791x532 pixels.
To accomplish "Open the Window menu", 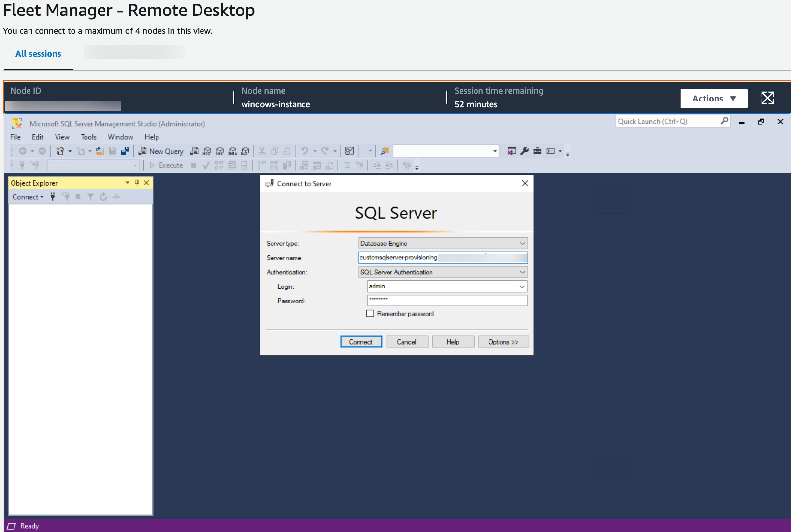I will 120,137.
